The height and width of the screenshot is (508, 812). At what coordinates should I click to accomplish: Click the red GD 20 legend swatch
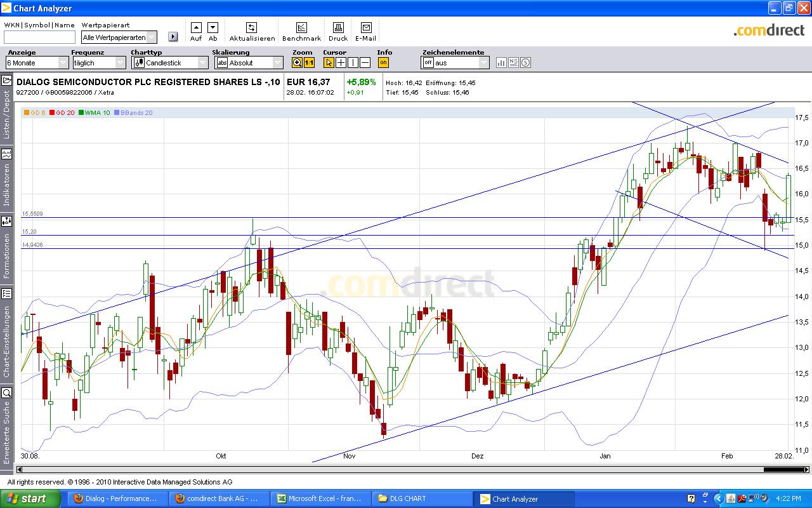coord(52,113)
